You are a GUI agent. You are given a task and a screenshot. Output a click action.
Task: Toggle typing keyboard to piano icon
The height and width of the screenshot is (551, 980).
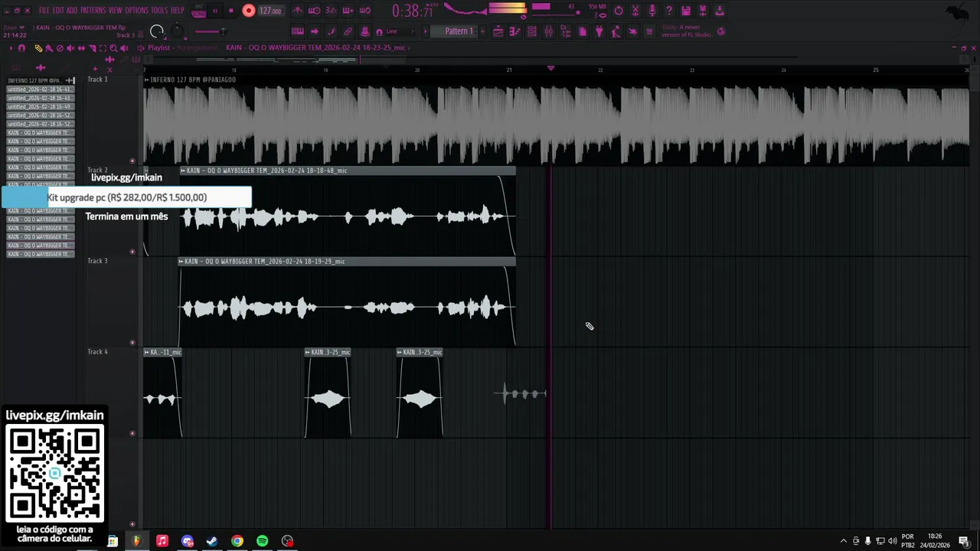pos(297,31)
